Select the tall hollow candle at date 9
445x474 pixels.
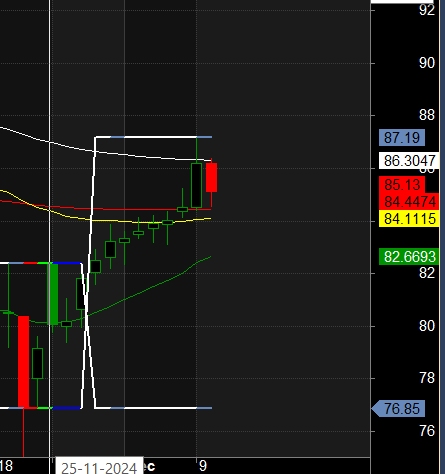point(196,185)
